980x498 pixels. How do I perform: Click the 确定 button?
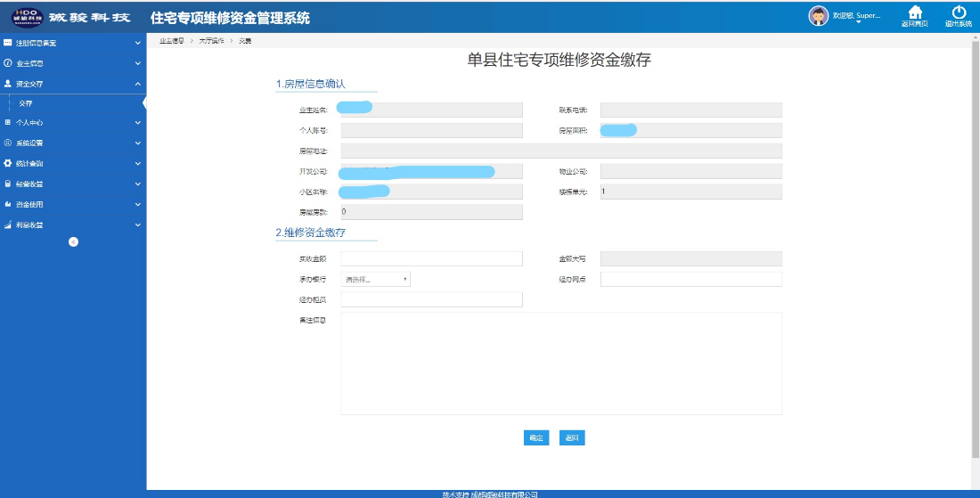point(536,438)
